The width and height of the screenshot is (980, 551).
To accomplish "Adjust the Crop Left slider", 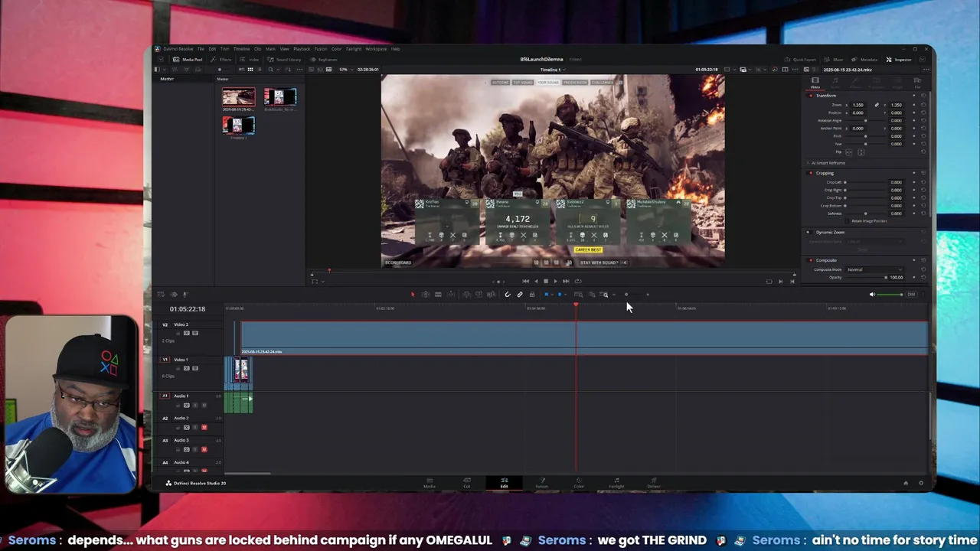I will pos(865,182).
